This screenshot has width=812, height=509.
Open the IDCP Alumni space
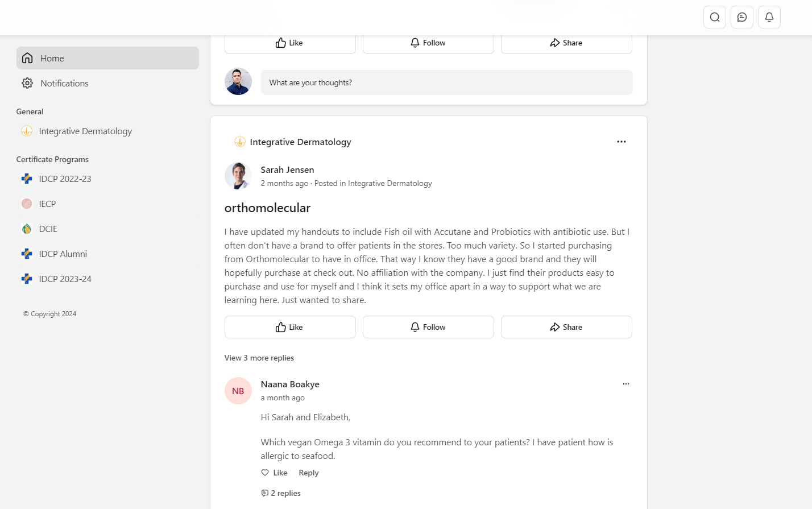(x=63, y=254)
